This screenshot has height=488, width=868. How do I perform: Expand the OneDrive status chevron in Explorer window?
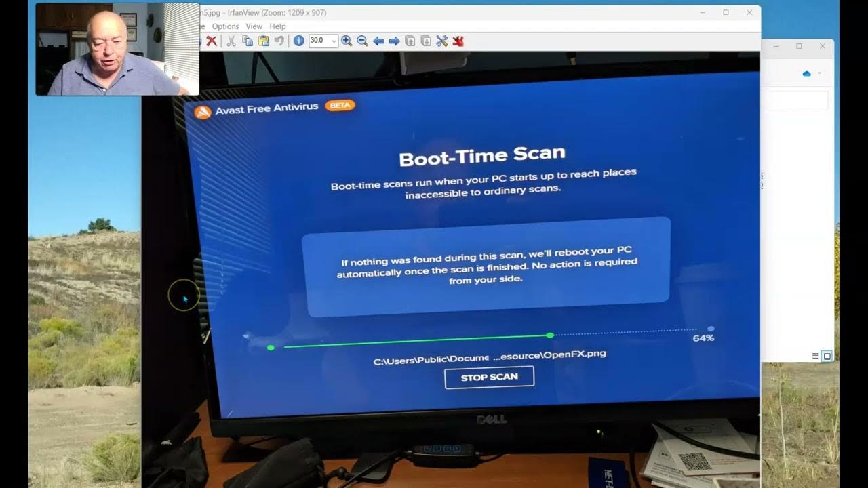820,73
